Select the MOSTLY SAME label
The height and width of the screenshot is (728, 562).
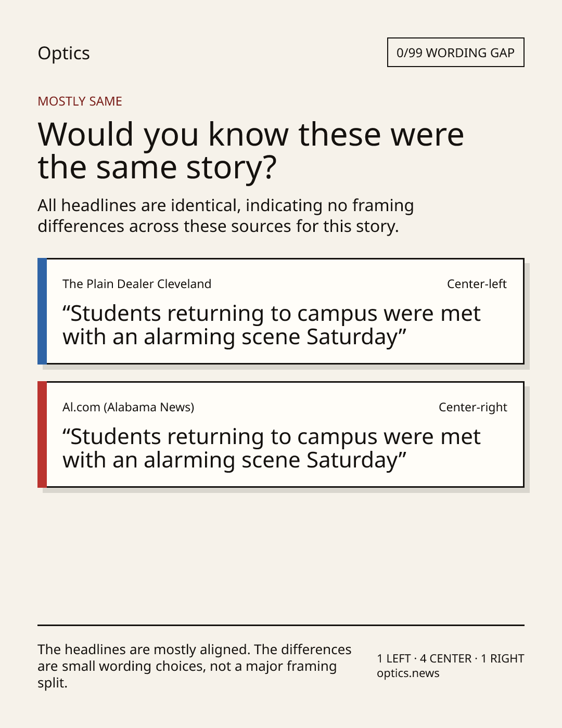coord(80,101)
